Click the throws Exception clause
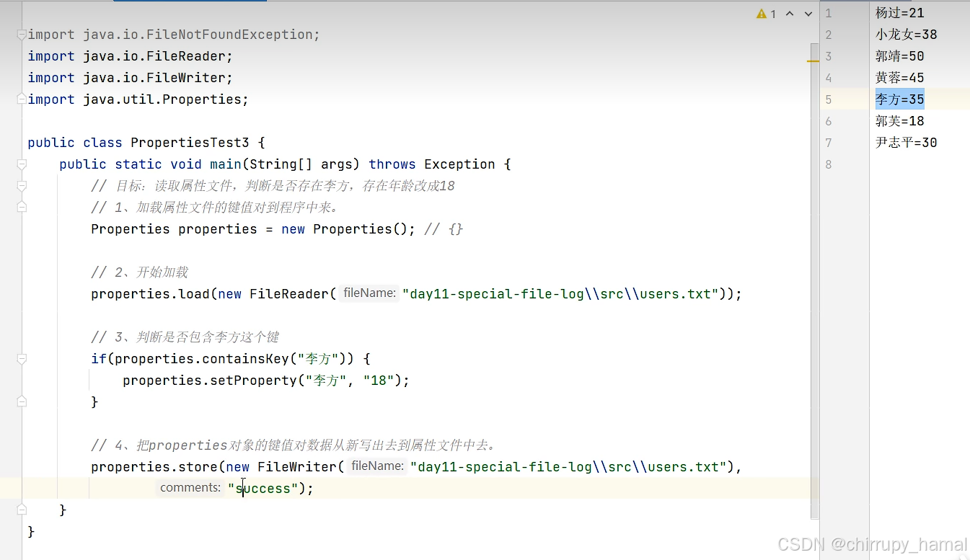 click(x=431, y=164)
